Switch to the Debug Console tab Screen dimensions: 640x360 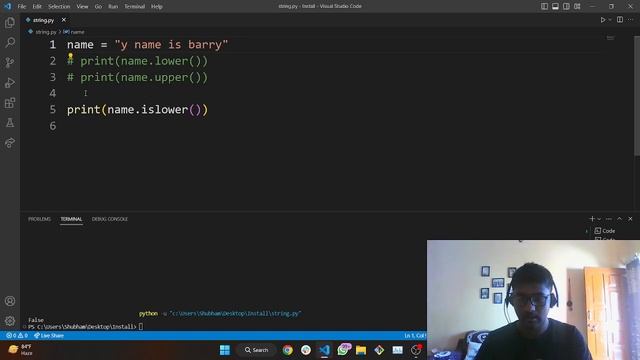[x=110, y=219]
